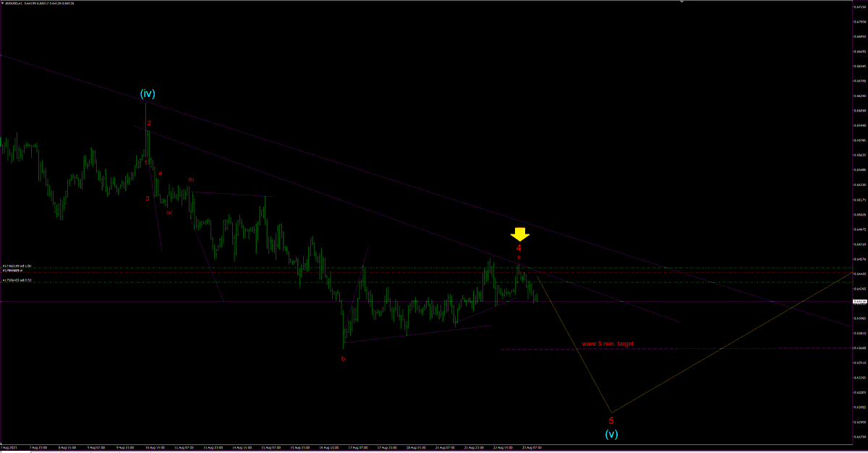Click the red letter b annotation

click(344, 357)
